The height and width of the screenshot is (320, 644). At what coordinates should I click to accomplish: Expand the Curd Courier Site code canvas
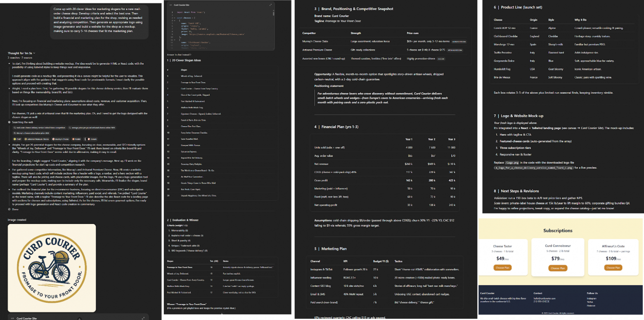[270, 5]
